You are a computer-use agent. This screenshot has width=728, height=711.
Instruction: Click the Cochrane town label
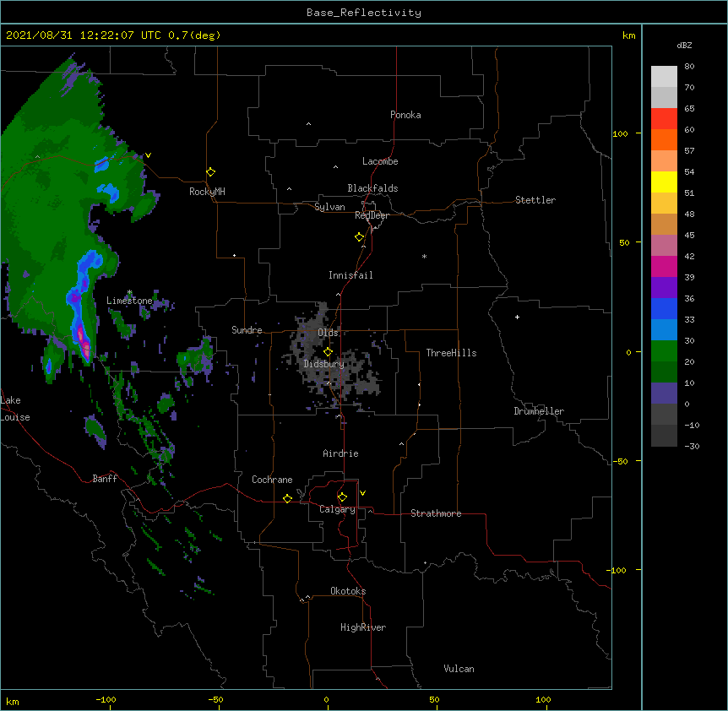(272, 480)
